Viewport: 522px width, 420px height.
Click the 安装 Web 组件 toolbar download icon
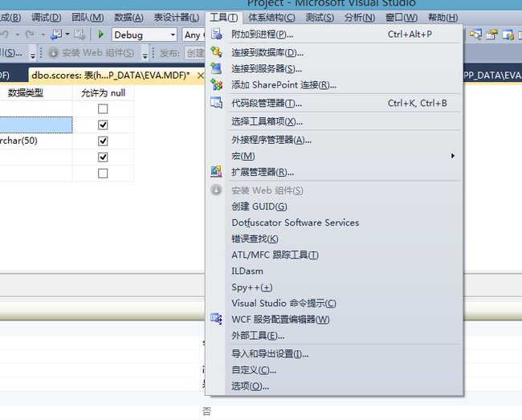[x=53, y=52]
